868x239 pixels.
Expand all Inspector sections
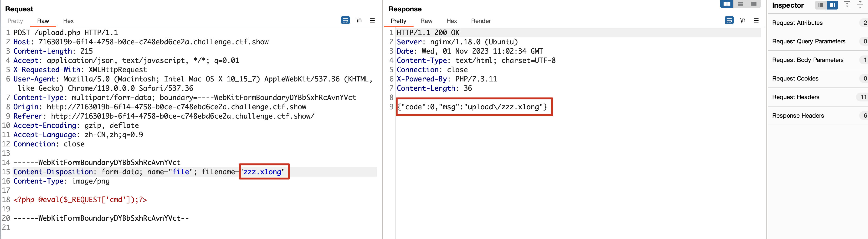847,5
